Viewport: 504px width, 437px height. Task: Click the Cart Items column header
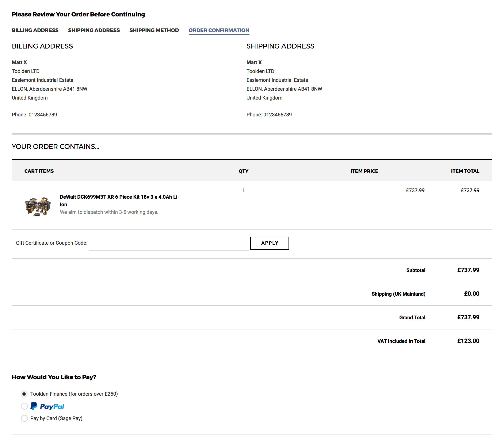point(39,171)
